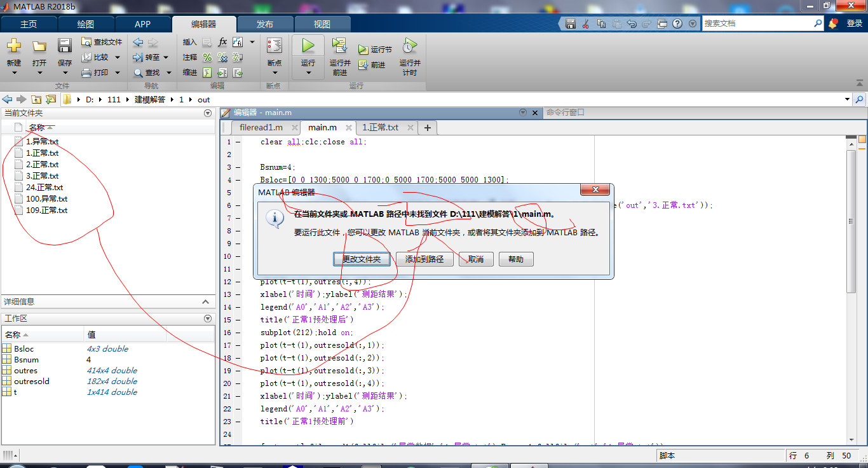Screen dimensions: 868x468
Task: Switch to the Publish (发布) ribbon tab
Action: 265,24
